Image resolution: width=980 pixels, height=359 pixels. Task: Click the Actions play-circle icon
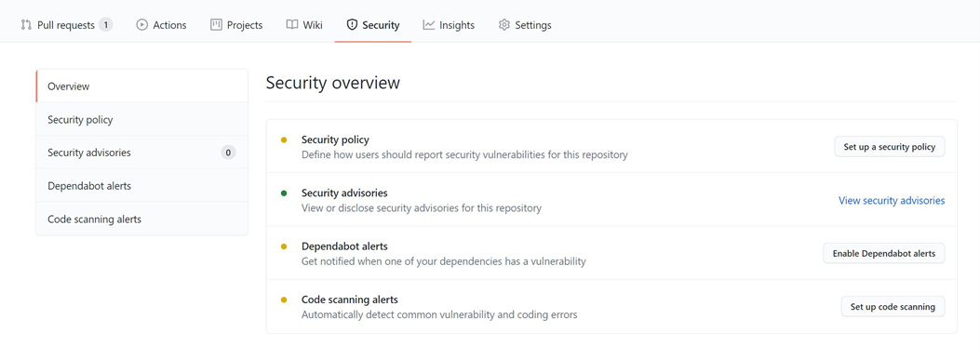pos(141,25)
